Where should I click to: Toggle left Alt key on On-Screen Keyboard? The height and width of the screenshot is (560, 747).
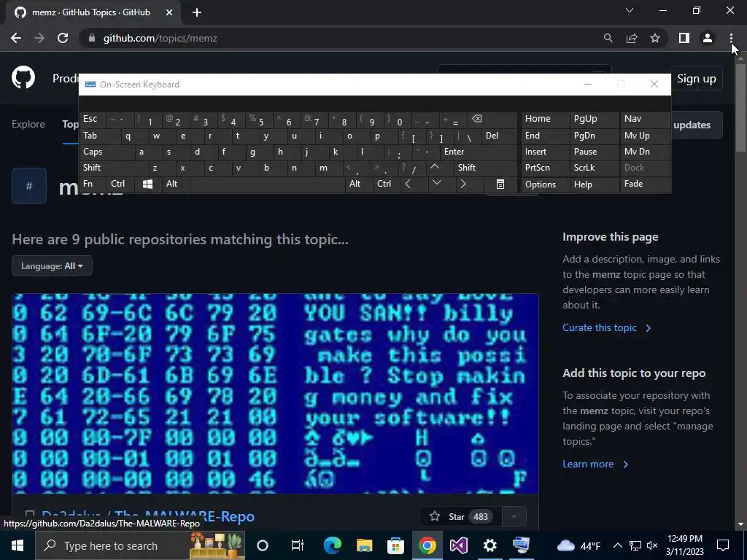[175, 184]
